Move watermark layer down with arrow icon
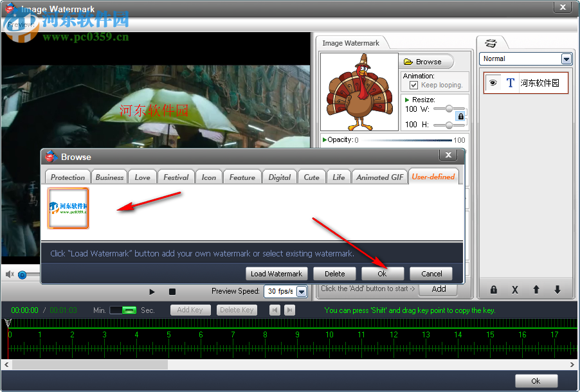 tap(557, 290)
